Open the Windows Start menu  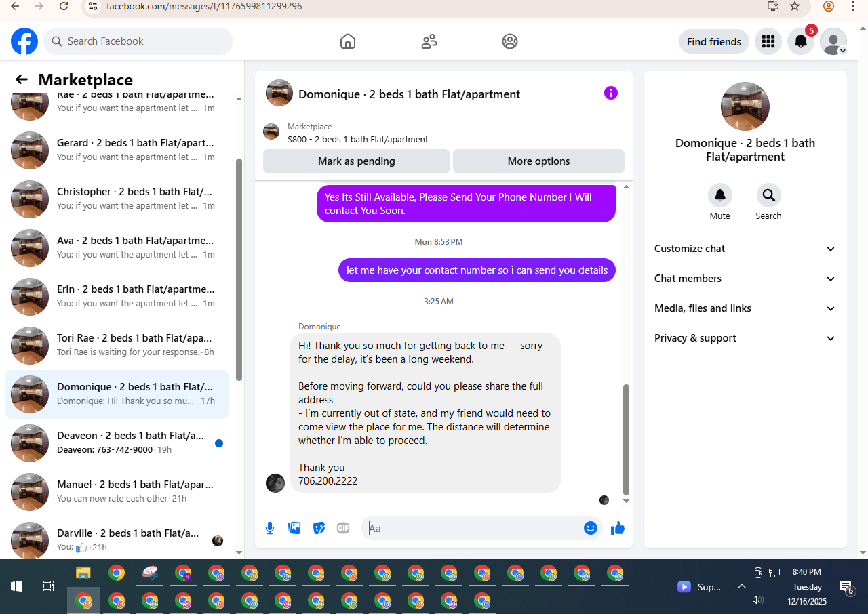click(16, 586)
